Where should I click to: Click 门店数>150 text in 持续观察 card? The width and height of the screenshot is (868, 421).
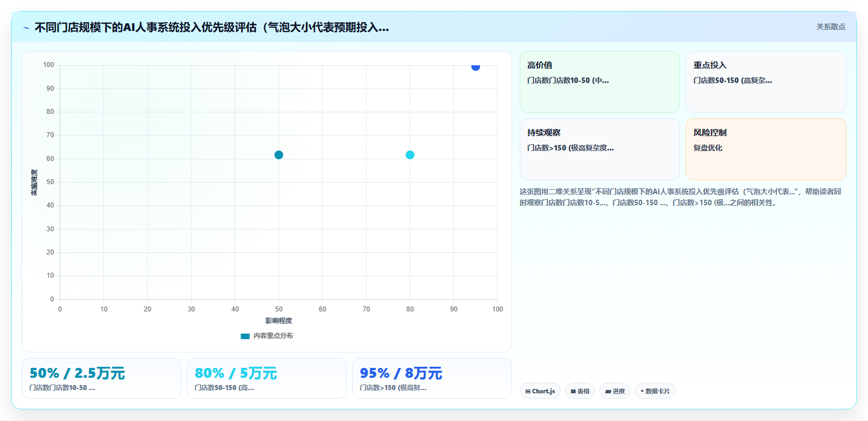click(x=571, y=148)
